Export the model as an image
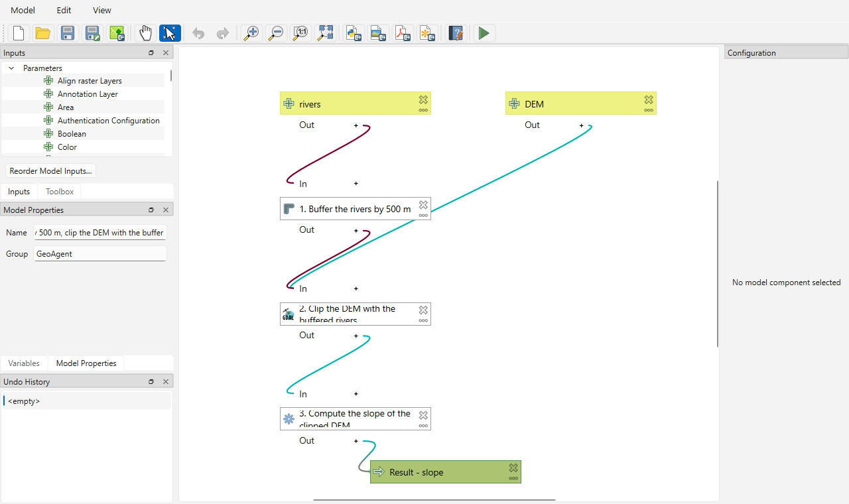The height and width of the screenshot is (504, 849). click(x=379, y=33)
